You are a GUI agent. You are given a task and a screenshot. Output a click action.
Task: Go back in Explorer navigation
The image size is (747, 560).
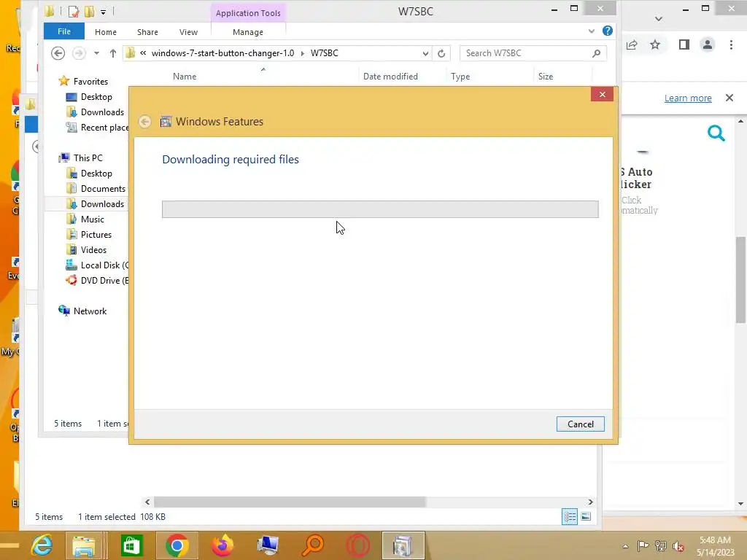pyautogui.click(x=58, y=52)
